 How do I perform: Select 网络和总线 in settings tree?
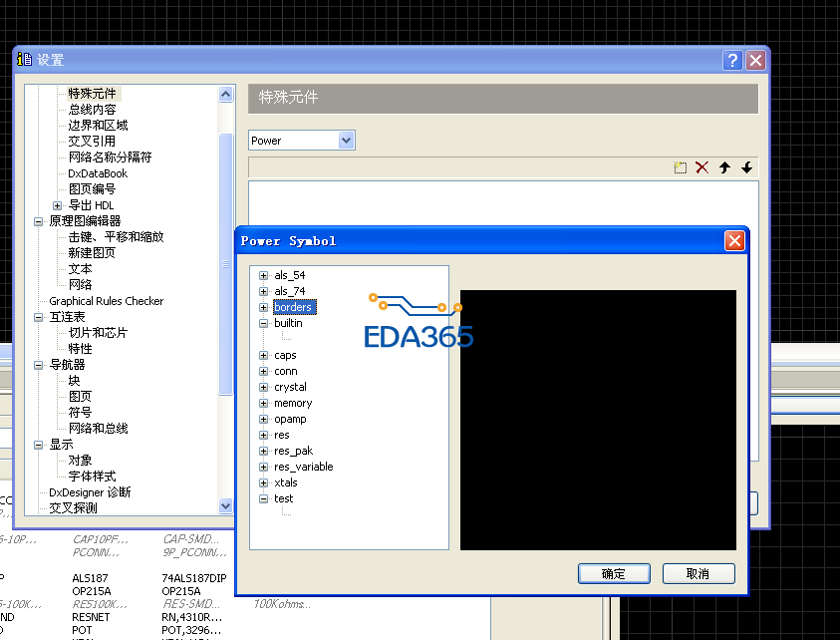98,429
